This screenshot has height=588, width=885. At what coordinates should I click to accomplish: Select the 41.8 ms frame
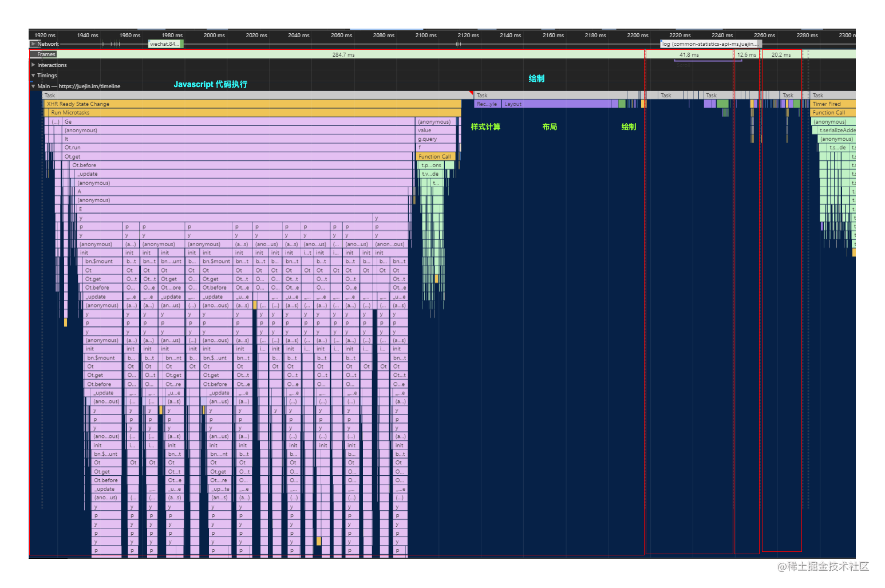[689, 54]
